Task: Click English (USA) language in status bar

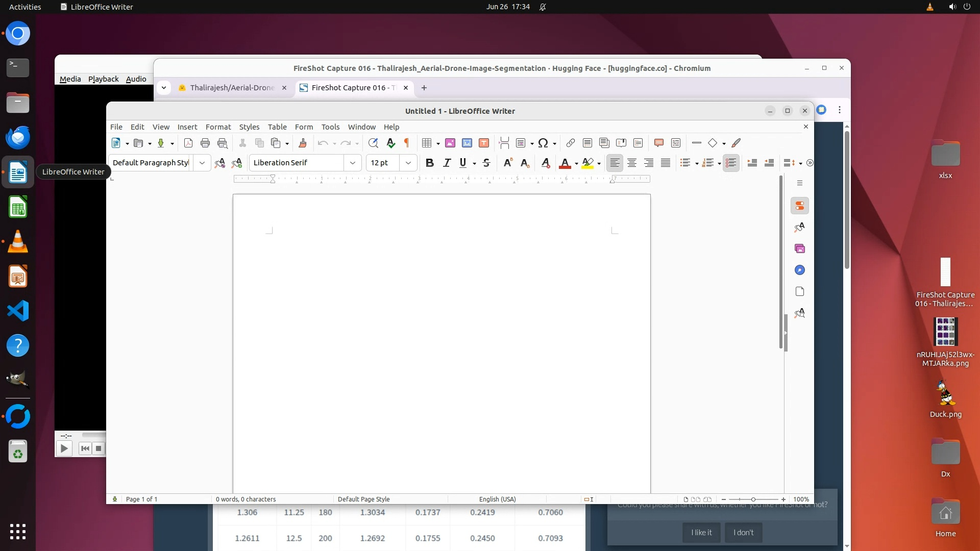Action: [x=497, y=499]
